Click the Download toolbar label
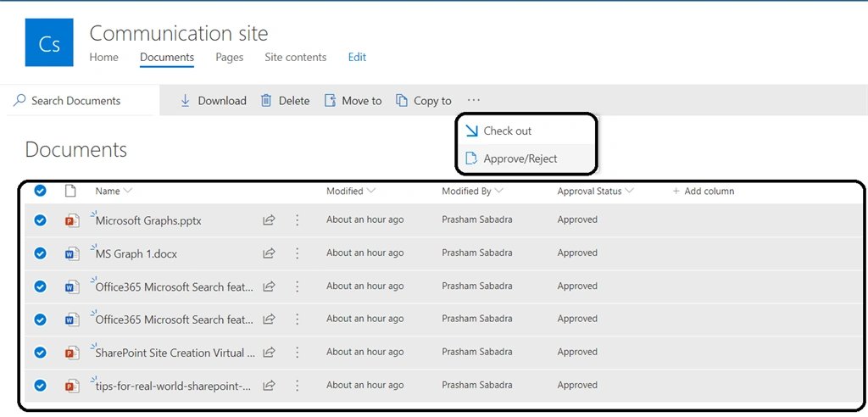The image size is (868, 417). [222, 101]
